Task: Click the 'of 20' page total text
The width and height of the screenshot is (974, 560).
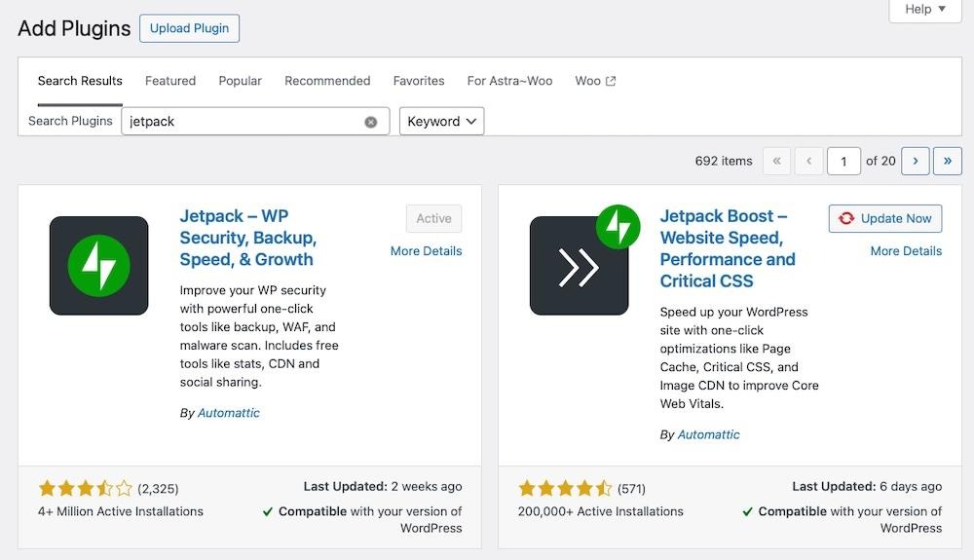Action: (880, 161)
